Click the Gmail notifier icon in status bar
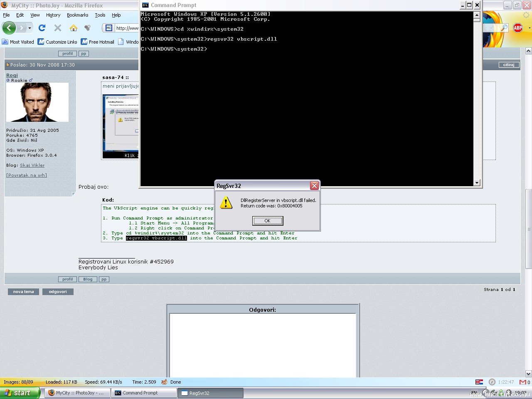Viewport: 532px width, 399px height. (523, 382)
